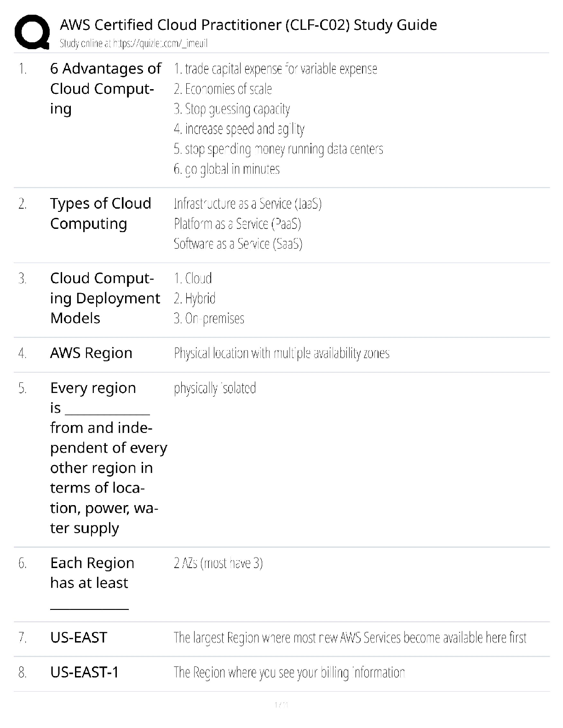563x728 pixels.
Task: Click "Software as a Service (SaaS)" line
Action: point(238,244)
